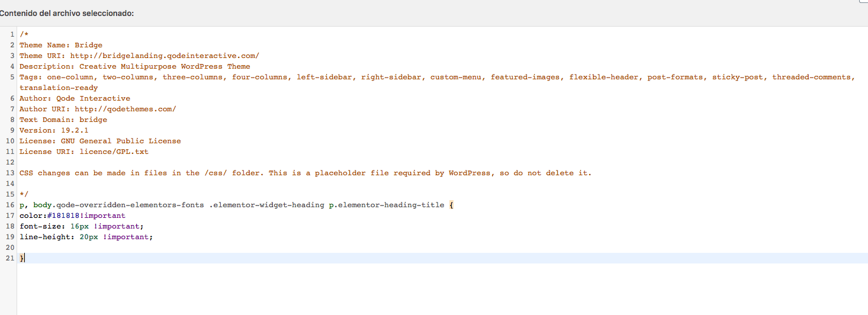Click the bridgelanding.qodeinteractive.com Theme URI text

pos(165,56)
